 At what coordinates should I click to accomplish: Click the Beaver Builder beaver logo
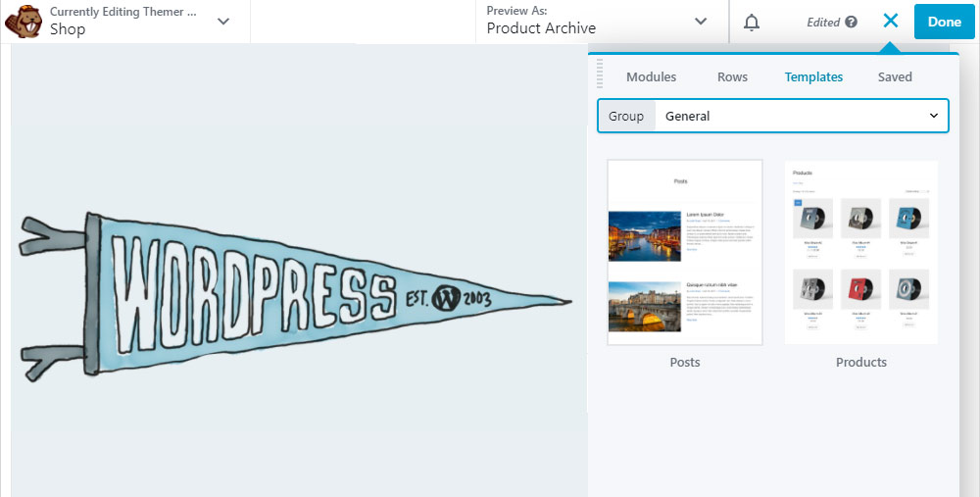click(23, 22)
